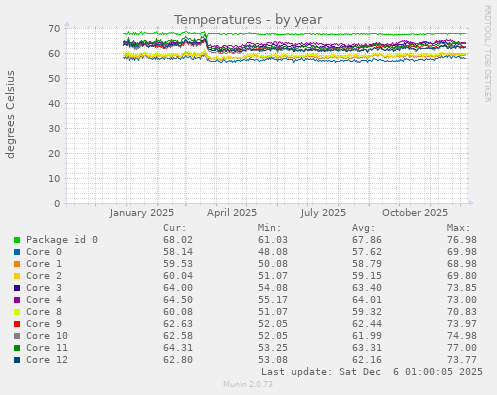Click the 'Core 10' legend label
The height and width of the screenshot is (395, 497).
pos(47,336)
